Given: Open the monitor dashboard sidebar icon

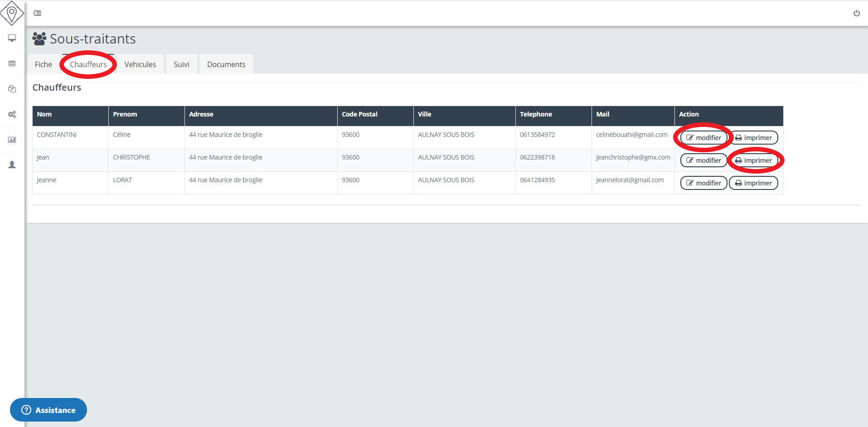Looking at the screenshot, I should (x=12, y=38).
